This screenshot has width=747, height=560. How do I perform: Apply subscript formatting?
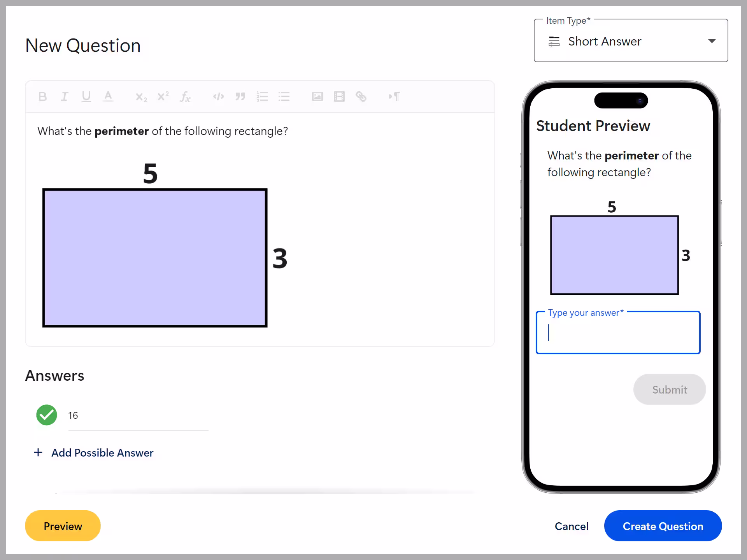pos(141,96)
